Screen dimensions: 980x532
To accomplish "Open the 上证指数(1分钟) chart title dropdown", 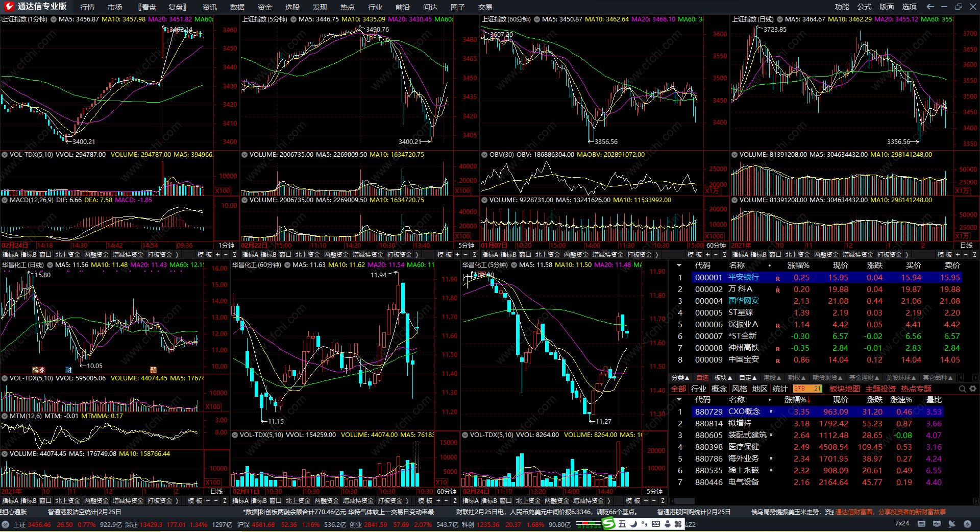I will [53, 19].
